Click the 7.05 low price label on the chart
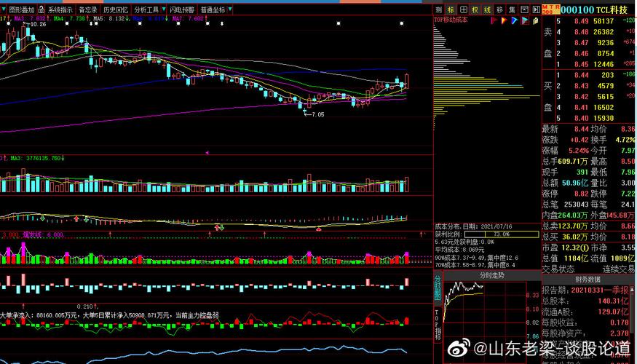The image size is (637, 364). pos(316,114)
